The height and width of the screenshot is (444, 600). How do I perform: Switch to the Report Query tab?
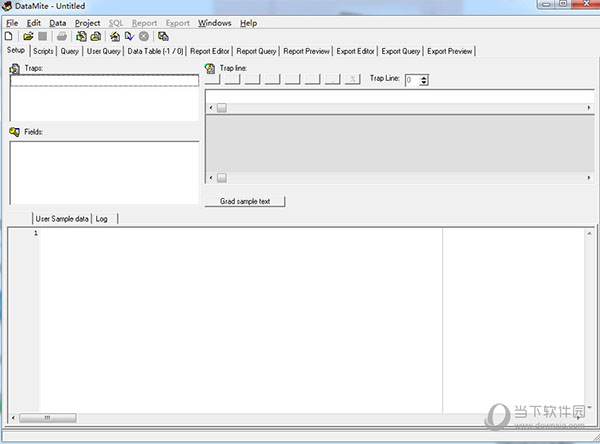256,51
